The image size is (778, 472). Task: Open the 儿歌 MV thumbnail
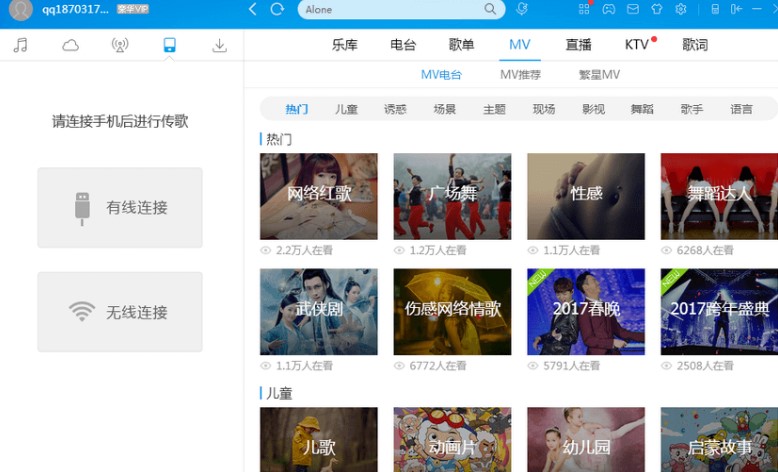319,440
